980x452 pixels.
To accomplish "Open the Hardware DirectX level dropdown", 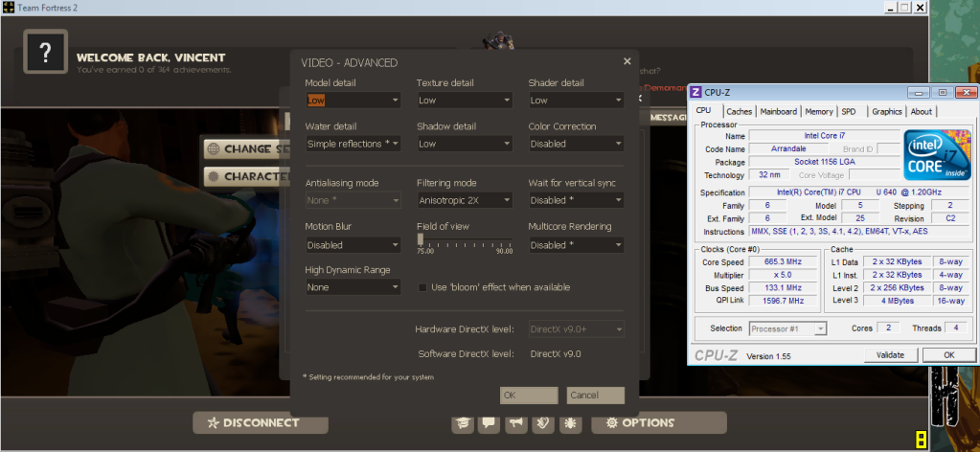I will (x=577, y=328).
